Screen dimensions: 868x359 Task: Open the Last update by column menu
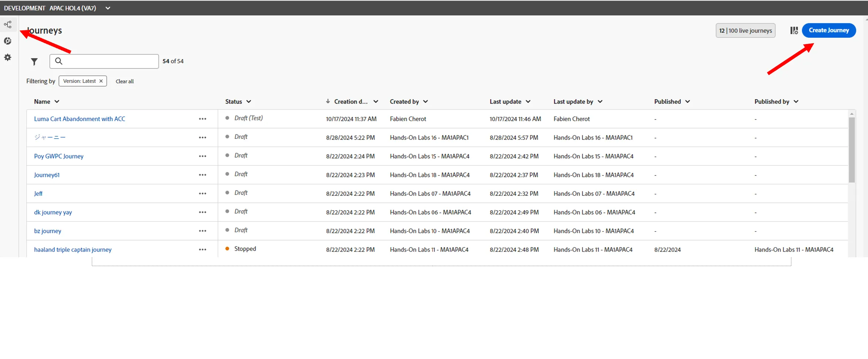[600, 101]
